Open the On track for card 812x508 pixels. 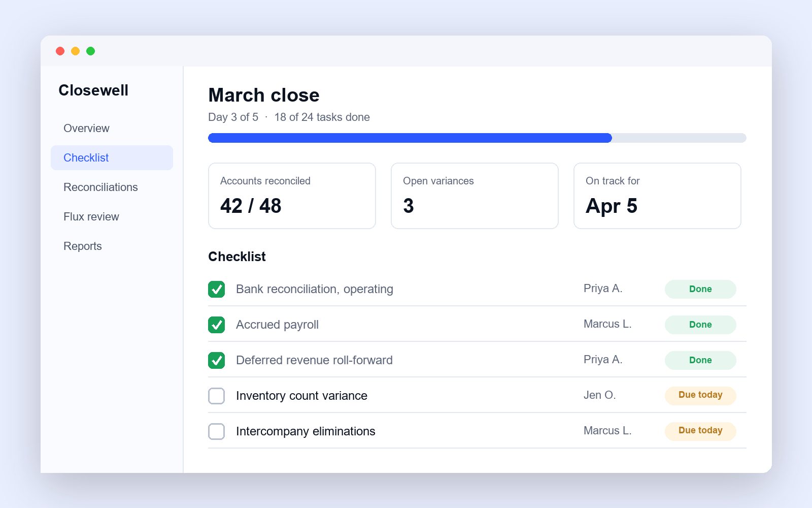coord(657,196)
